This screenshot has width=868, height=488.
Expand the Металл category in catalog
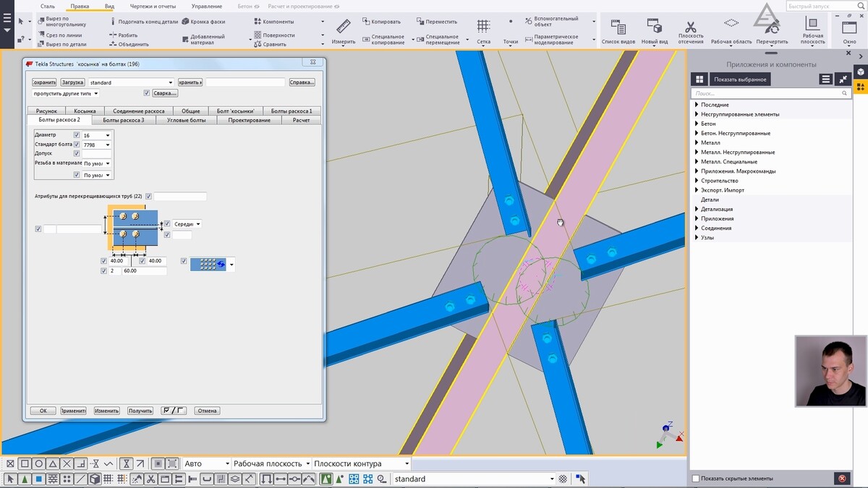(x=697, y=142)
